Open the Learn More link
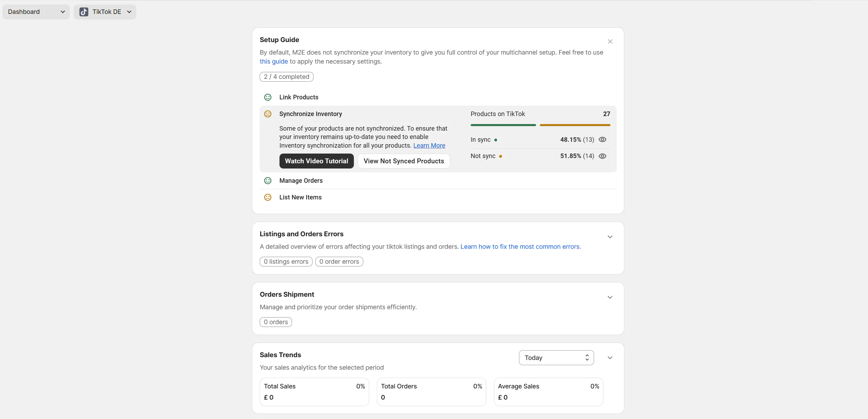Image resolution: width=868 pixels, height=419 pixels. tap(429, 146)
